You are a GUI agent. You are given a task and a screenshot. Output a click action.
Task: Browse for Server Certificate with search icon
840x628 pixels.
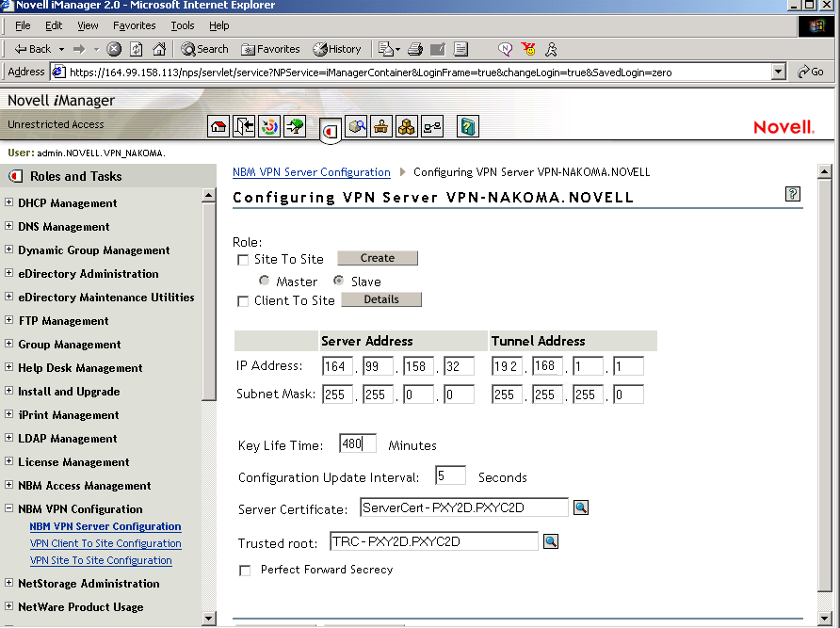pyautogui.click(x=581, y=508)
